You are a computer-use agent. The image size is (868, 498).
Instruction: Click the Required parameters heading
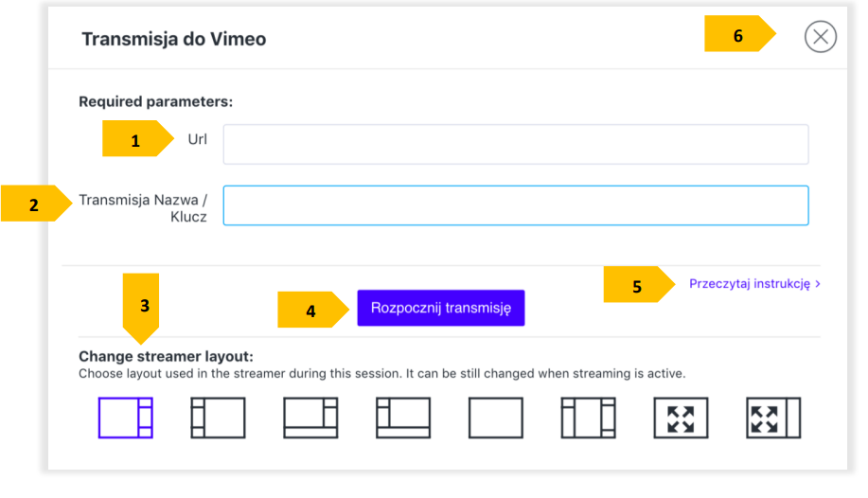point(155,100)
